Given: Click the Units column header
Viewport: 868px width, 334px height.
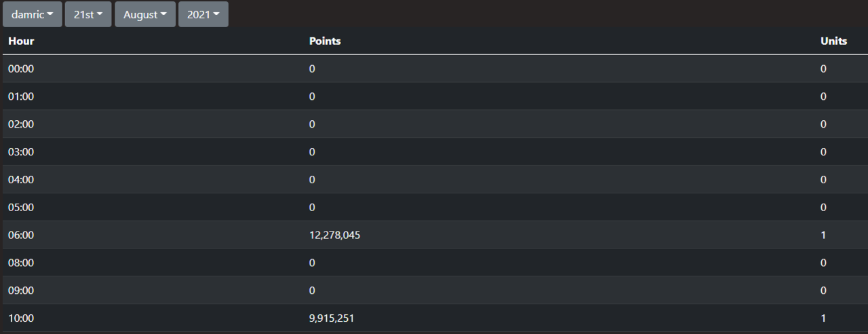Looking at the screenshot, I should [833, 41].
